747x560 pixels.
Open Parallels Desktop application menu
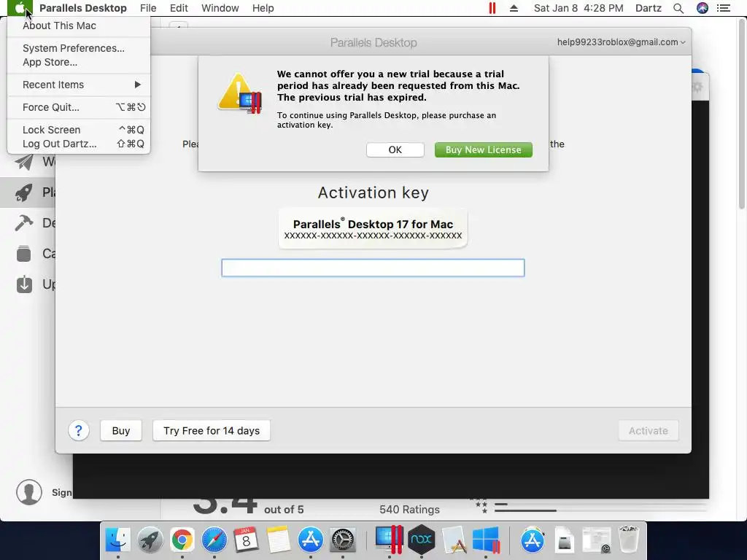83,8
